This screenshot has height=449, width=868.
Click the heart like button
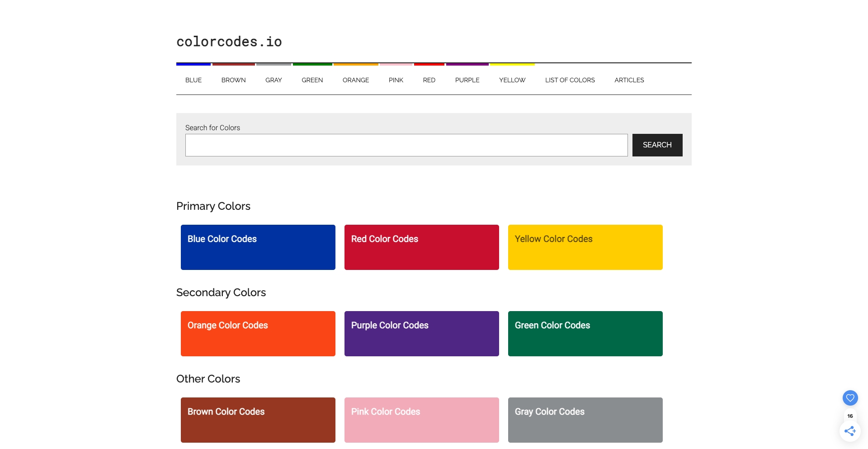pyautogui.click(x=850, y=398)
